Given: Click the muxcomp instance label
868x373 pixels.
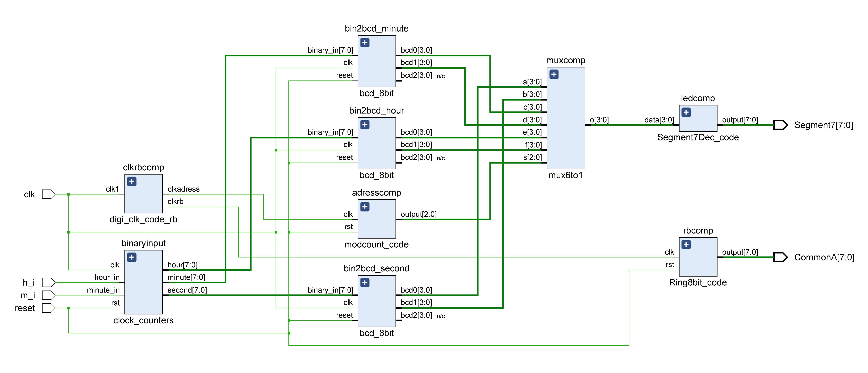Looking at the screenshot, I should 566,60.
